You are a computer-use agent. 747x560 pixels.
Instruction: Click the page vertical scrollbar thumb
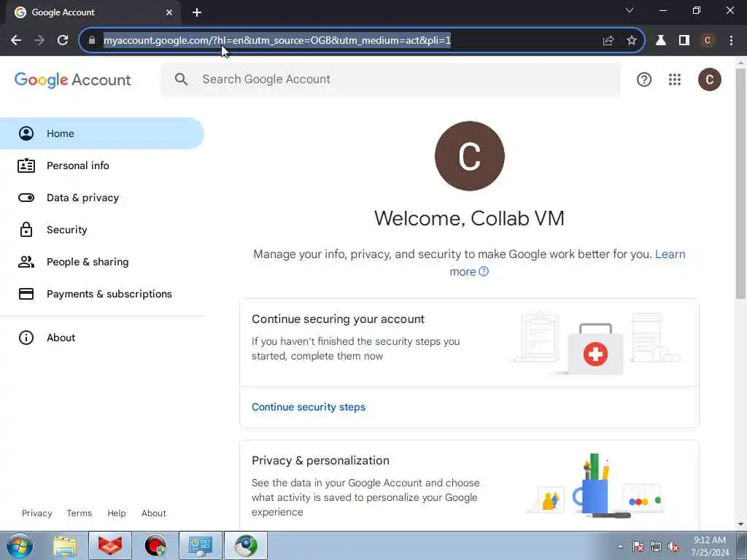coord(740,183)
